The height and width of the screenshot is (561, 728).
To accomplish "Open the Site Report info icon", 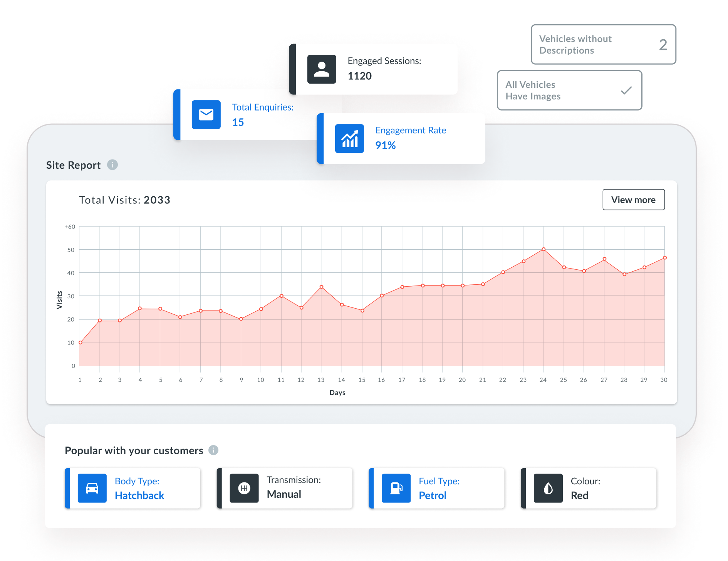I will tap(112, 165).
